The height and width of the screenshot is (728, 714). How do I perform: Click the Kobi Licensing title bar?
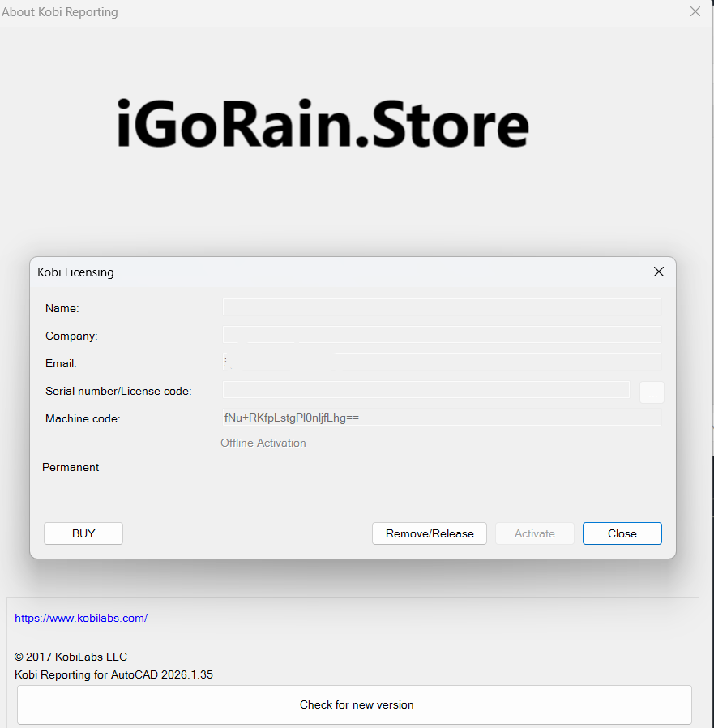[x=324, y=272]
